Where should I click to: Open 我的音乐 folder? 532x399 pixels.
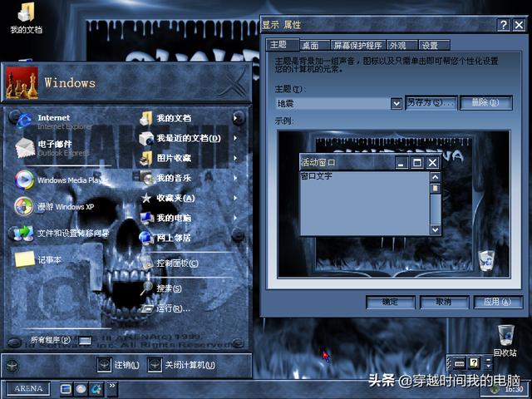pyautogui.click(x=166, y=178)
